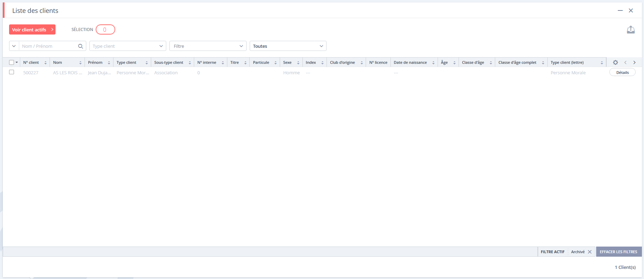The image size is (644, 279).
Task: Click the N° licence column header
Action: point(378,62)
